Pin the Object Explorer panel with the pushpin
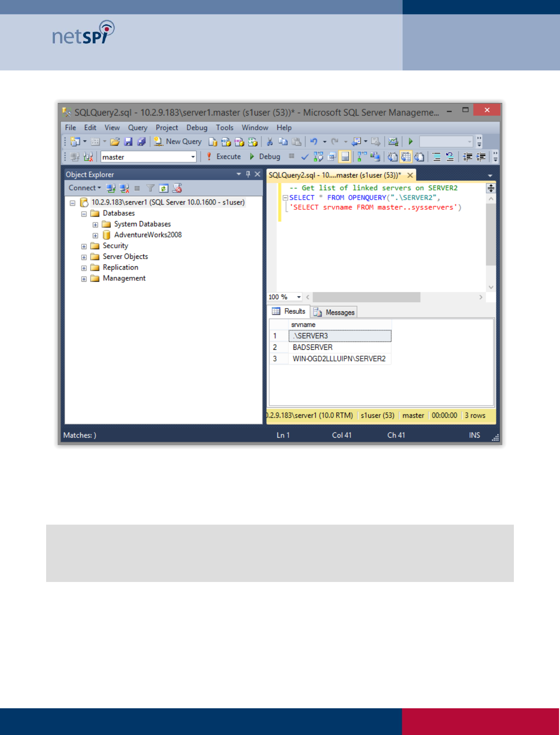This screenshot has width=560, height=735. (x=248, y=174)
